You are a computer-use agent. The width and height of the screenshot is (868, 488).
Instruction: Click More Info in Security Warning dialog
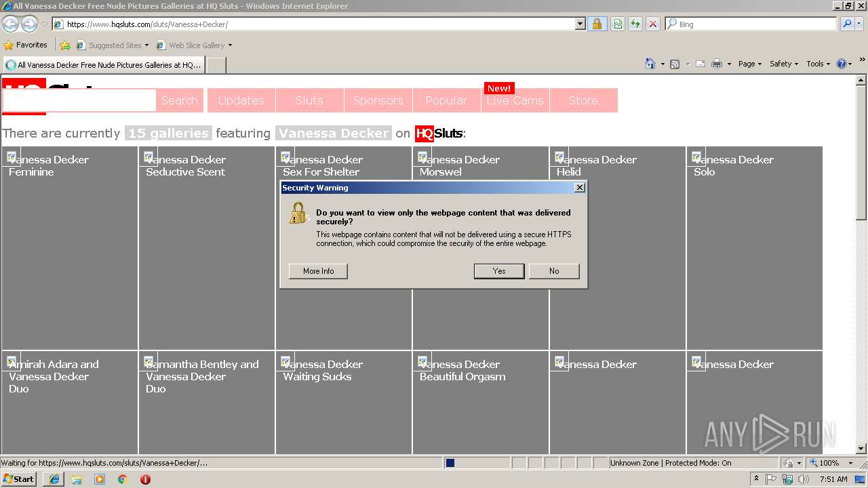(x=318, y=271)
